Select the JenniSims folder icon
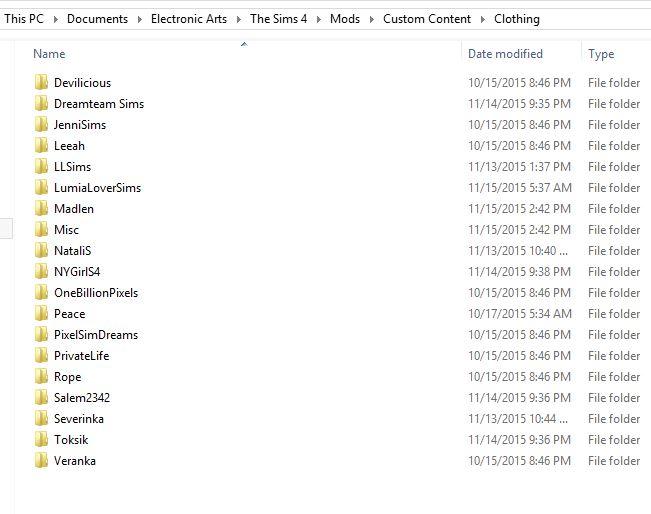The width and height of the screenshot is (651, 514). (x=41, y=125)
